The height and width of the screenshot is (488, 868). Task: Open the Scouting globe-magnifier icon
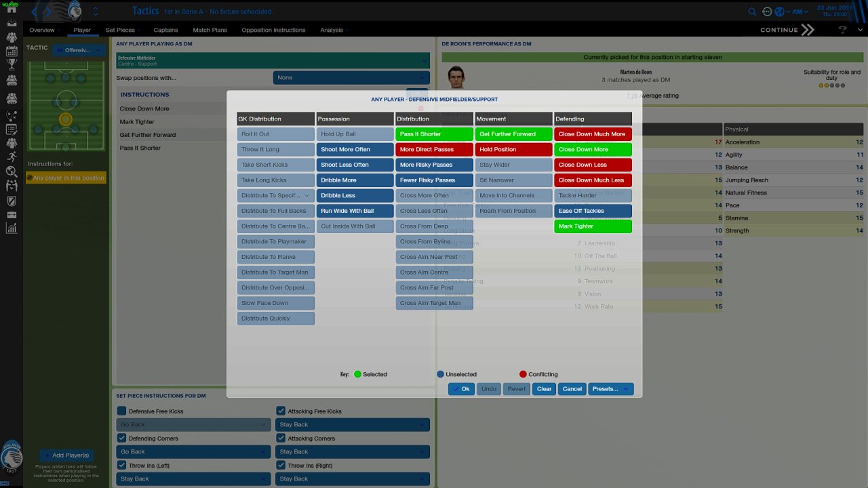point(12,171)
